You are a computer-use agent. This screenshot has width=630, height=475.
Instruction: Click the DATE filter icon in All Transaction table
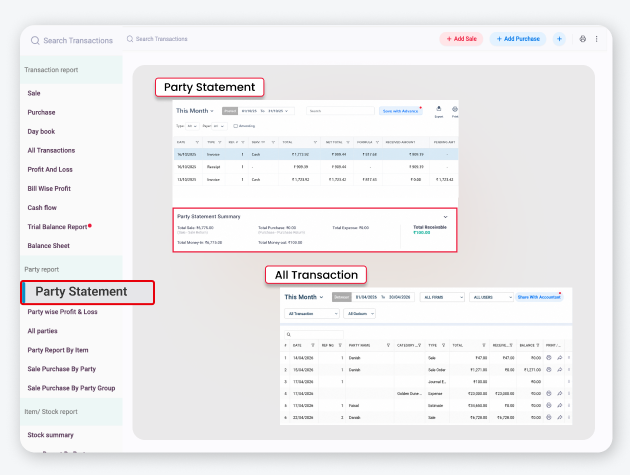313,345
